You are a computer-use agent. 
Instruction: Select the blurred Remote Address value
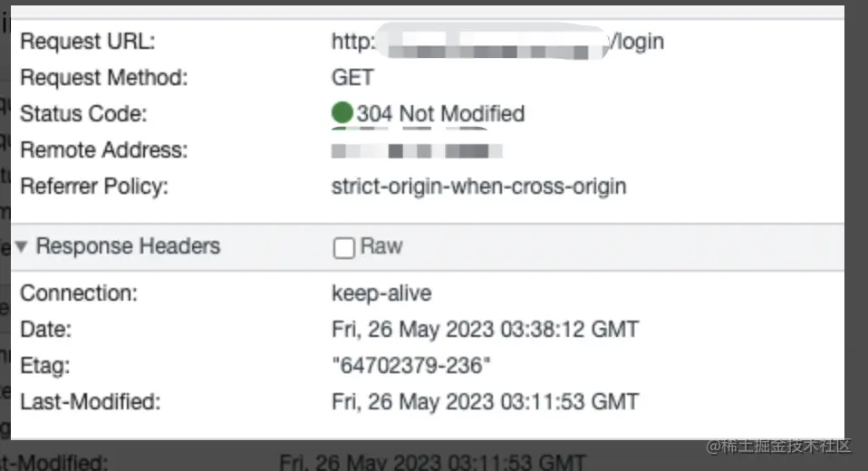point(417,150)
